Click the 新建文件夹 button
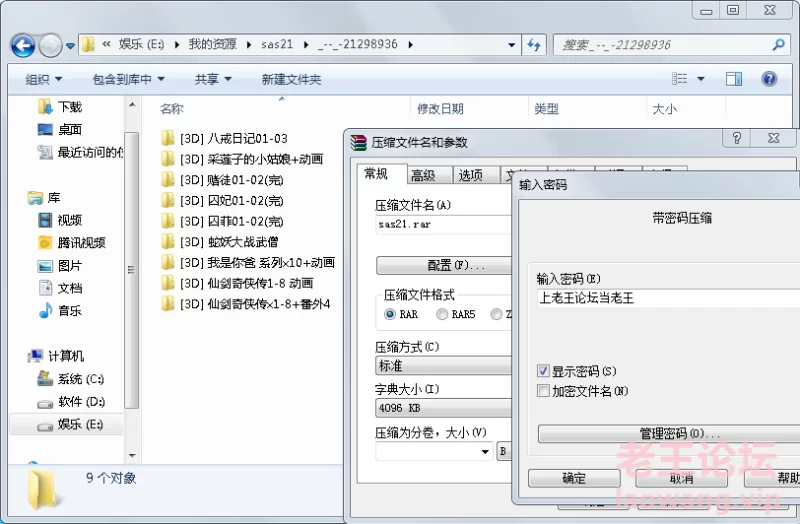This screenshot has height=524, width=800. (x=291, y=79)
